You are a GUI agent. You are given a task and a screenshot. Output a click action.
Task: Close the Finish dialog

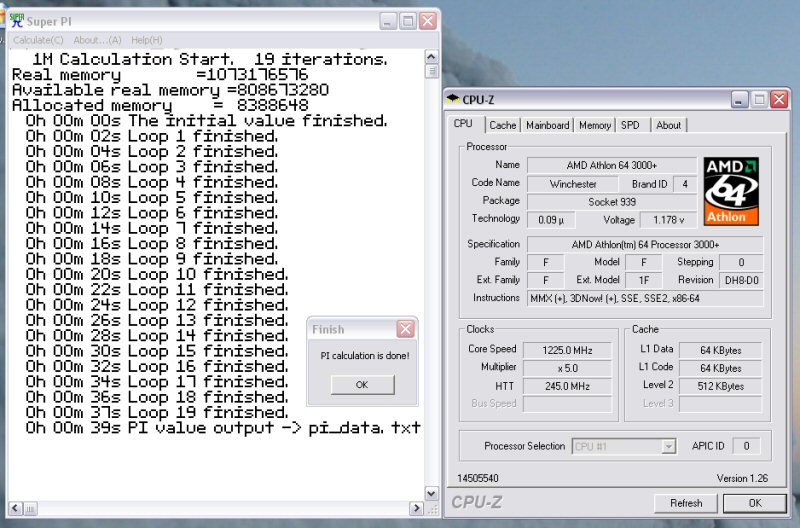406,329
